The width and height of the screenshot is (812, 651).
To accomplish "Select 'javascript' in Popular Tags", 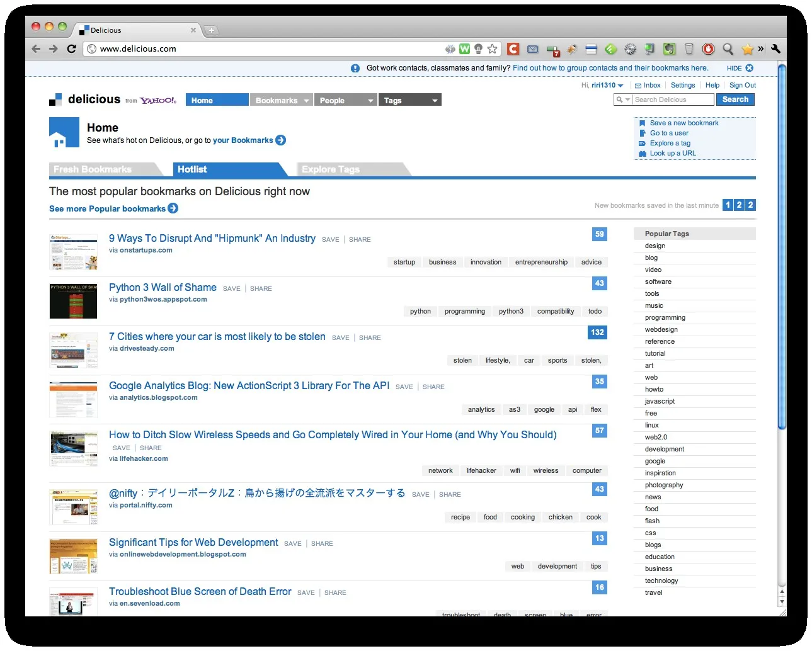I will click(x=660, y=402).
